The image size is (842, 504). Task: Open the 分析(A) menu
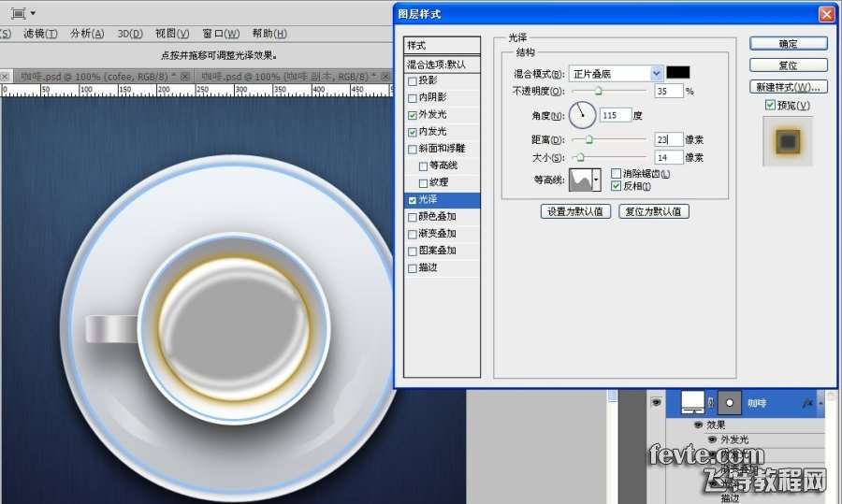tap(87, 34)
